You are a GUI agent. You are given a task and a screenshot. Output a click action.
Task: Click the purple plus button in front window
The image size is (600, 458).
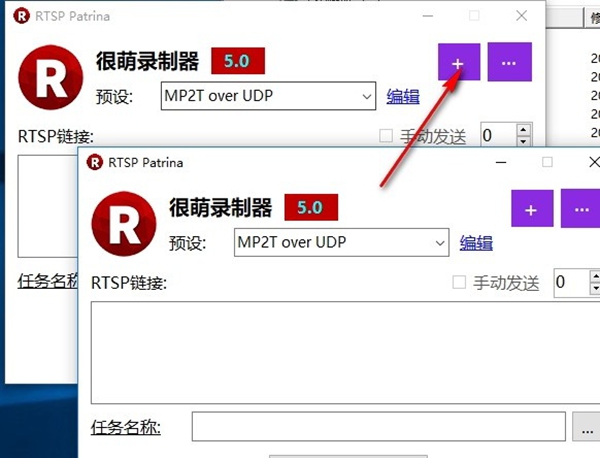coord(532,209)
